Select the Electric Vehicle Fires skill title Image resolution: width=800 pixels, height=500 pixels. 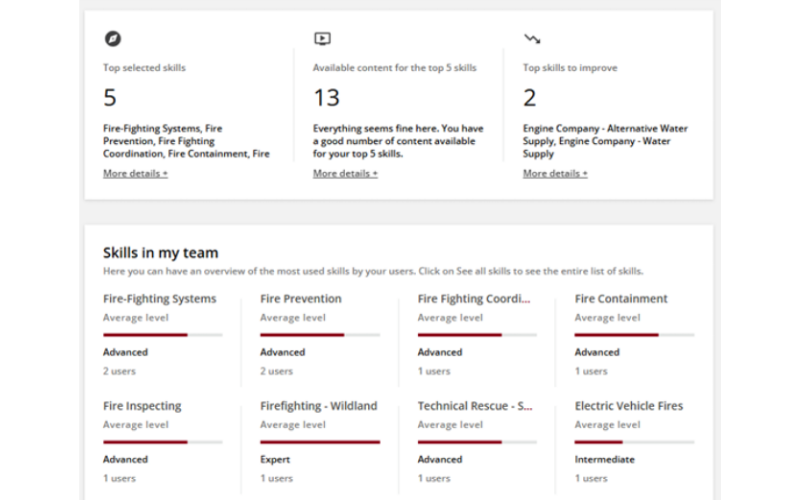(629, 406)
